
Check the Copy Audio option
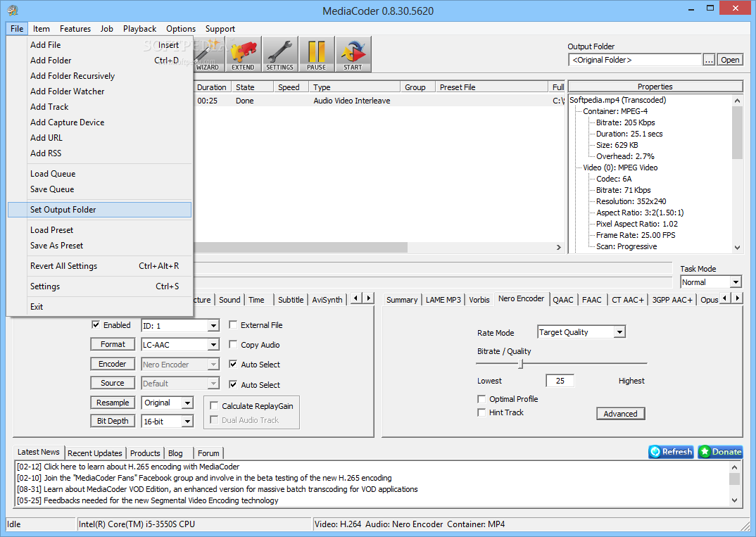(233, 345)
